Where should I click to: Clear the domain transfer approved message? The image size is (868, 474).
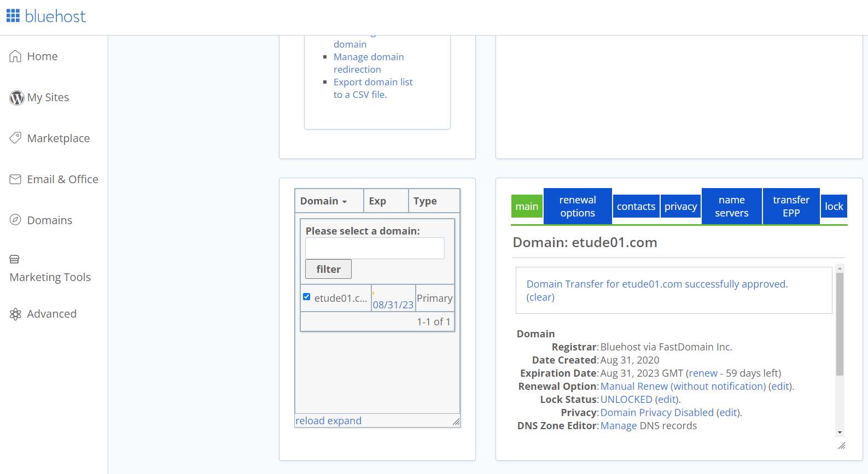(540, 297)
